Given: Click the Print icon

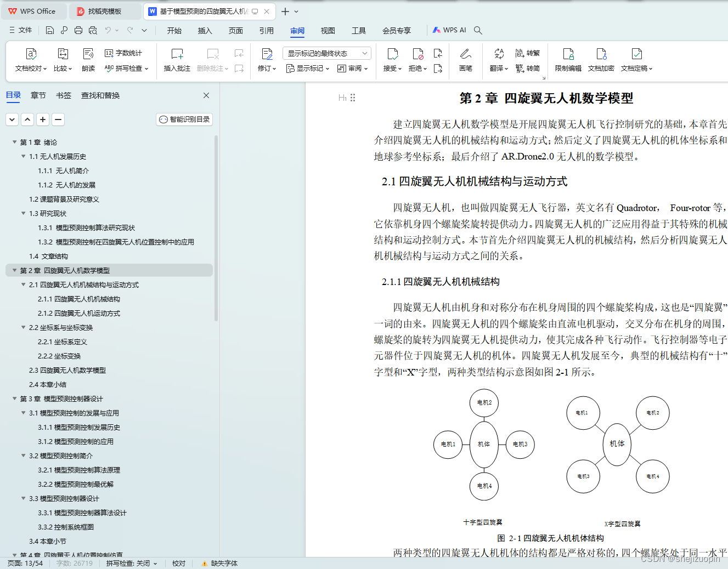Looking at the screenshot, I should [x=78, y=30].
